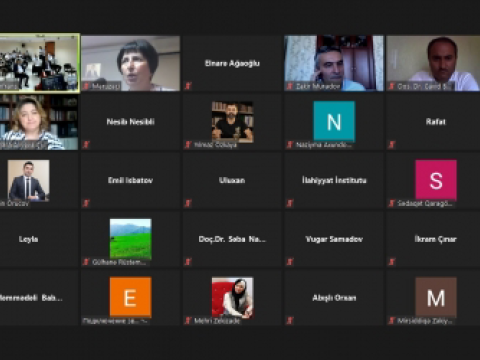Select the green landscape profile picture
Viewport: 480px width, 360px height.
coord(130,239)
